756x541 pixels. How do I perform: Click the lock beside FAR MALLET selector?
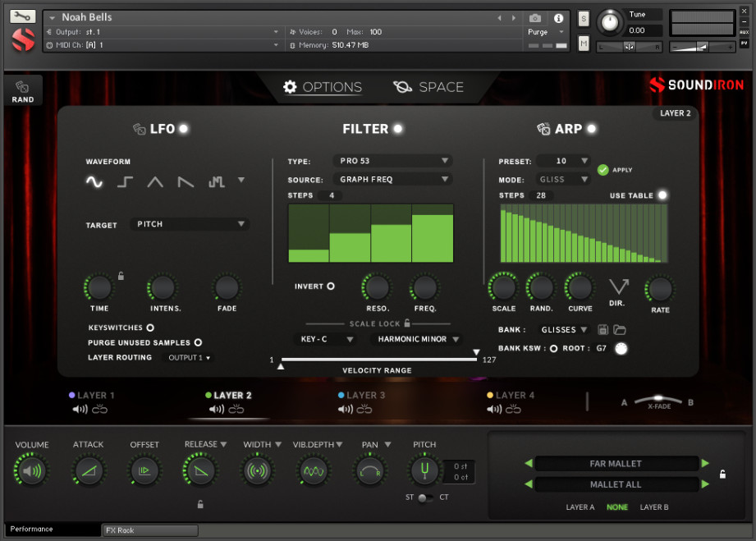722,474
